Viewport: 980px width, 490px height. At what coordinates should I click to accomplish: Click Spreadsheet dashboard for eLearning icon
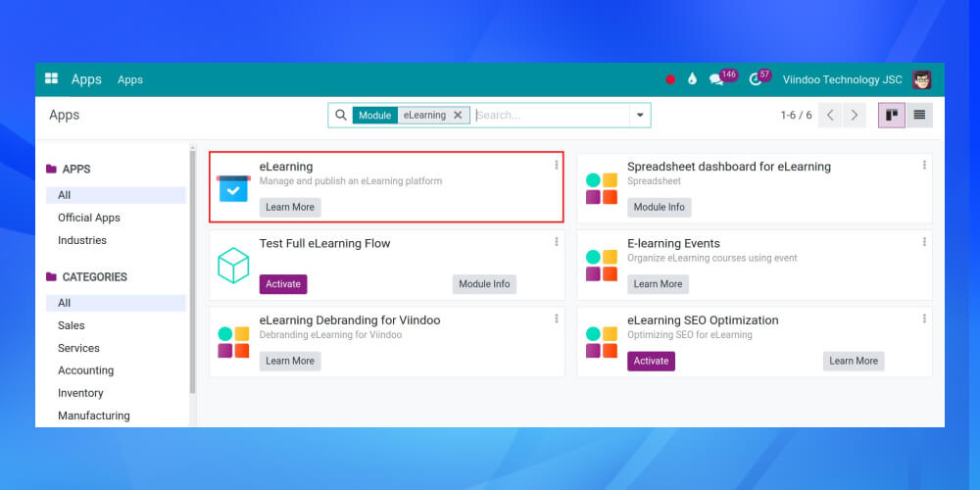coord(602,188)
